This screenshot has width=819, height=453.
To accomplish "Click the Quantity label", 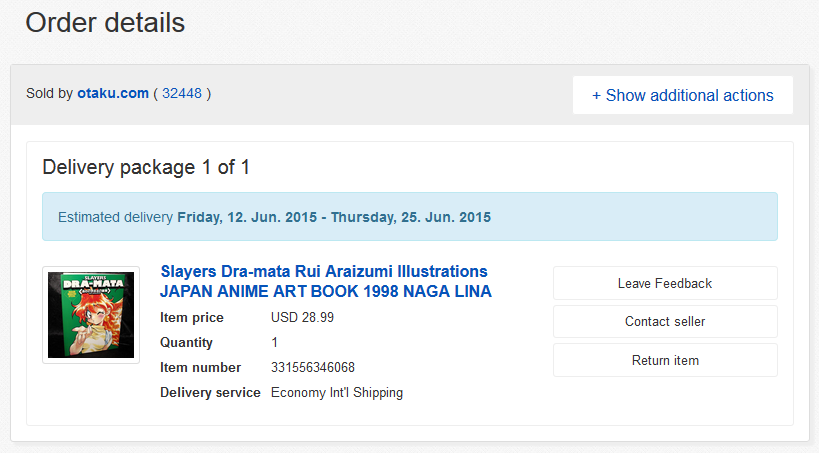I will (x=186, y=343).
